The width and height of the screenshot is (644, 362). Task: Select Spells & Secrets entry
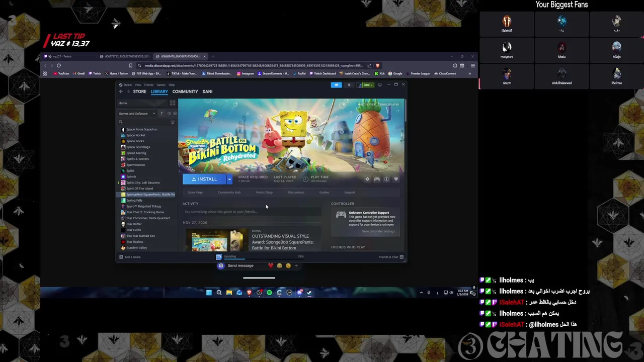point(137,159)
